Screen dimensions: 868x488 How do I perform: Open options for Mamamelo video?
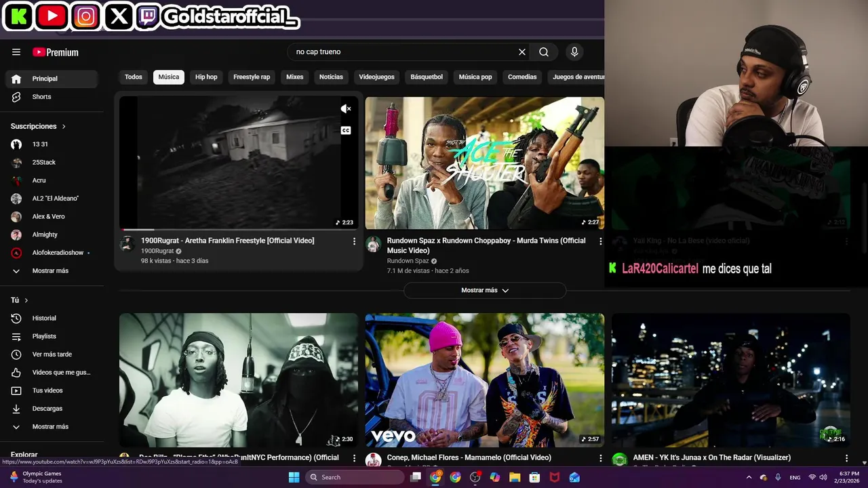(600, 458)
